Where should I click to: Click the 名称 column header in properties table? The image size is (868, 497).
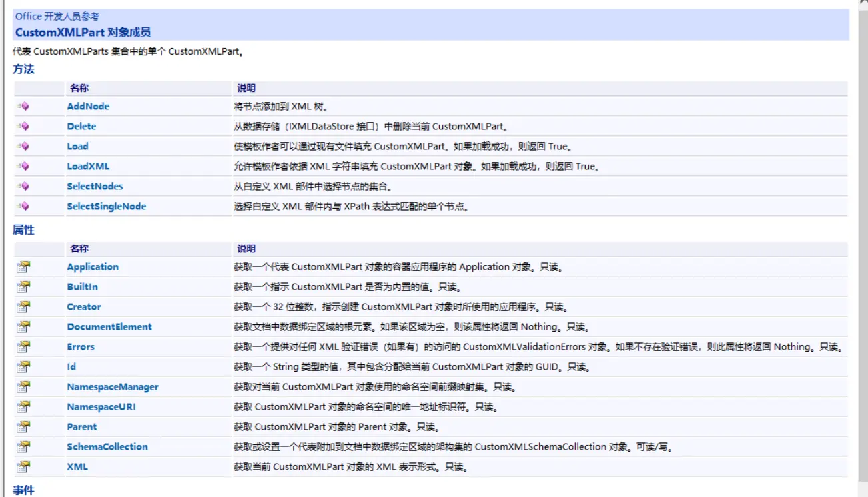coord(79,248)
